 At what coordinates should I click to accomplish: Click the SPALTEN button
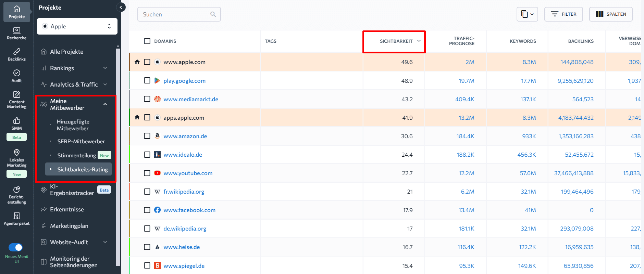(611, 14)
